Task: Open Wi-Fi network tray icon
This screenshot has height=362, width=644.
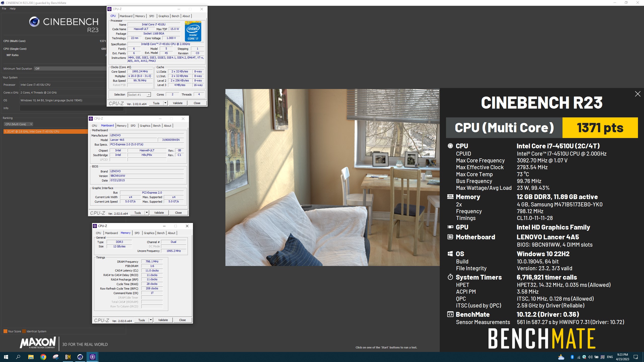Action: coord(578,357)
